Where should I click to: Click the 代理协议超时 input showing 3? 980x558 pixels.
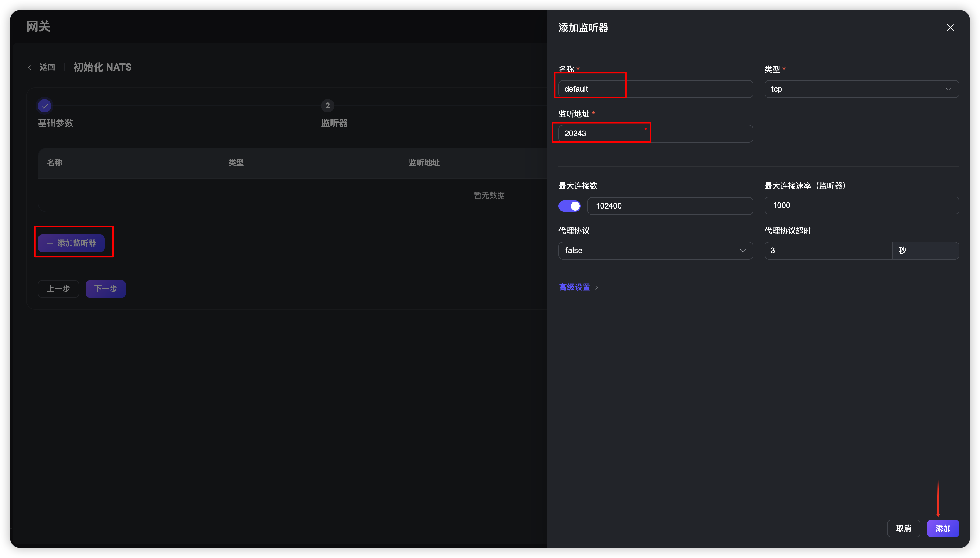tap(828, 250)
